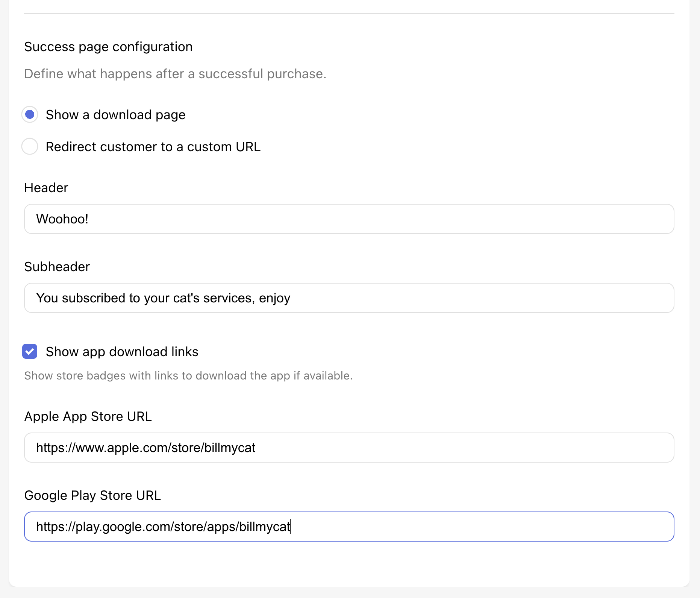Select 'Redirect customer to a custom URL' radio
700x598 pixels.
pyautogui.click(x=30, y=146)
